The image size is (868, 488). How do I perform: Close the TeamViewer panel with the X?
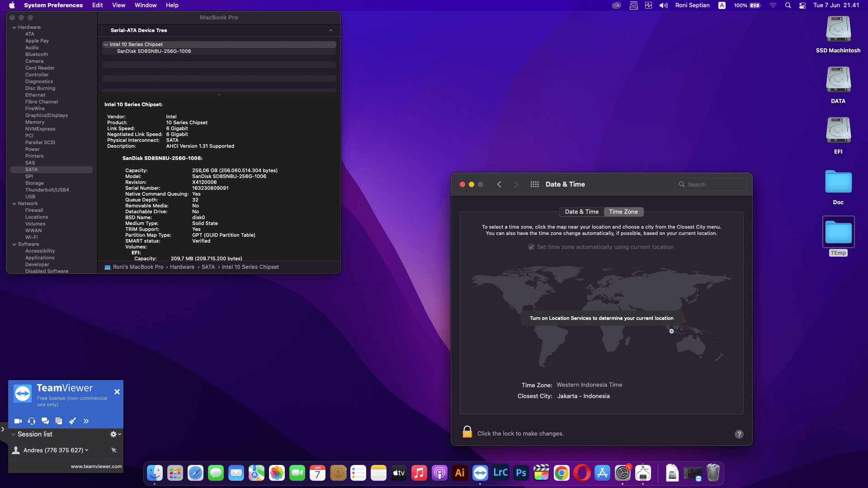point(117,392)
